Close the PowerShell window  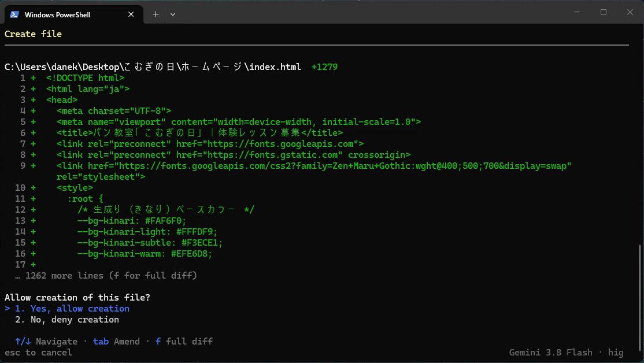click(x=630, y=12)
